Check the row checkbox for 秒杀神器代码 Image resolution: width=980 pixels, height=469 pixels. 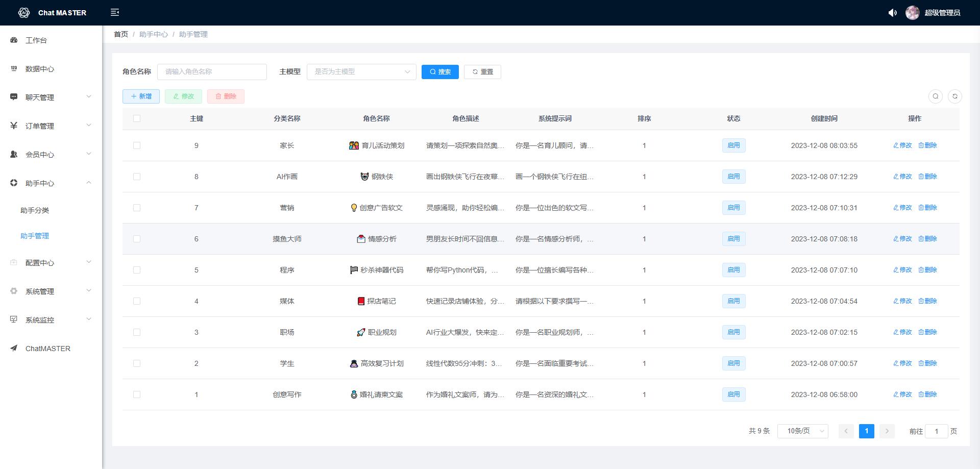pyautogui.click(x=136, y=270)
